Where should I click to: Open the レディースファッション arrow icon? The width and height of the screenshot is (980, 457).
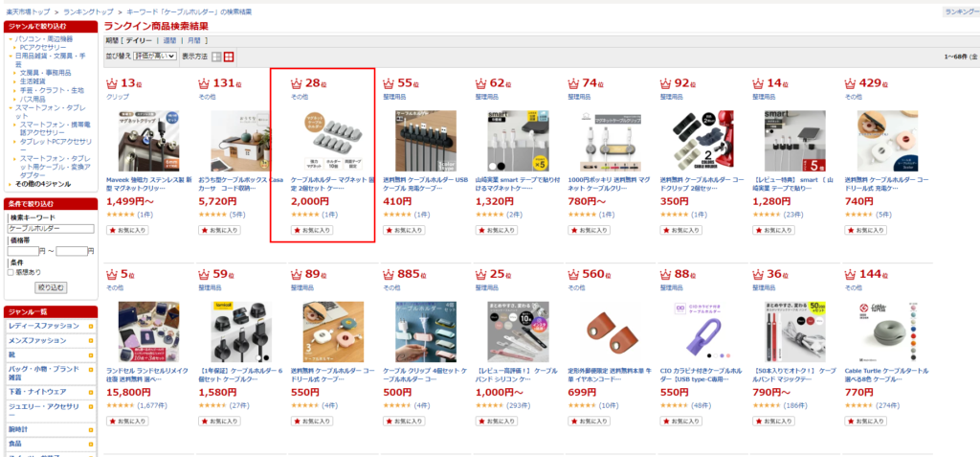pos(91,326)
